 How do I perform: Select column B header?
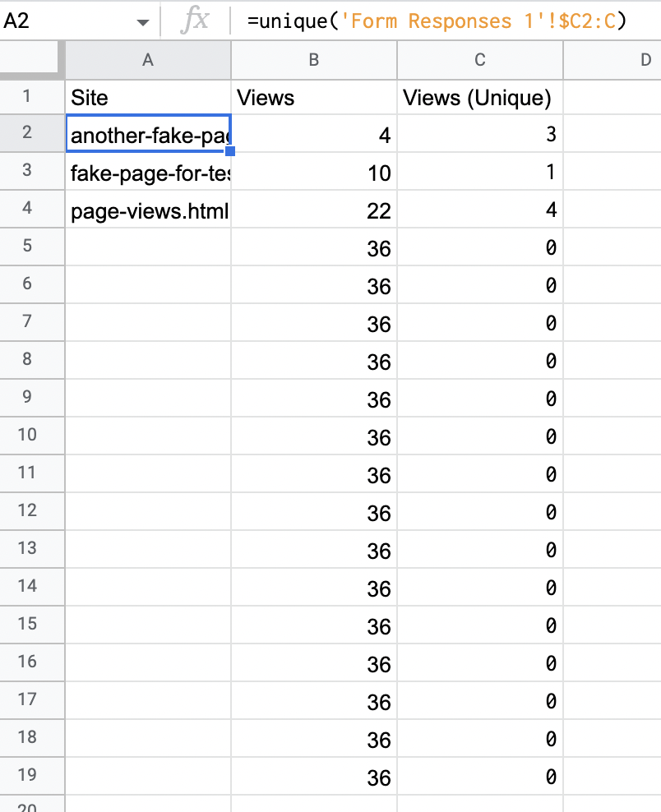coord(314,60)
